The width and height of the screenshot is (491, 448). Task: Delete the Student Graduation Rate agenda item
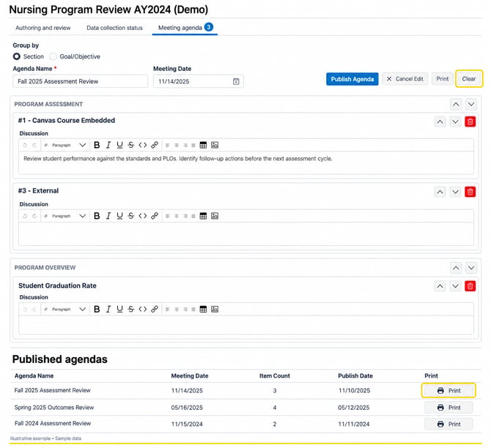coord(470,286)
